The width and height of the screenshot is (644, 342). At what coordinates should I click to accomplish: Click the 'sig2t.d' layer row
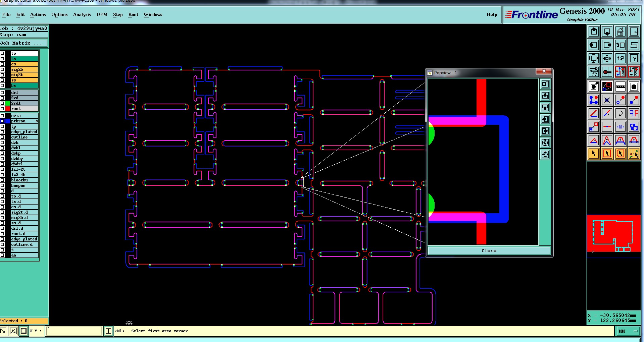click(24, 212)
